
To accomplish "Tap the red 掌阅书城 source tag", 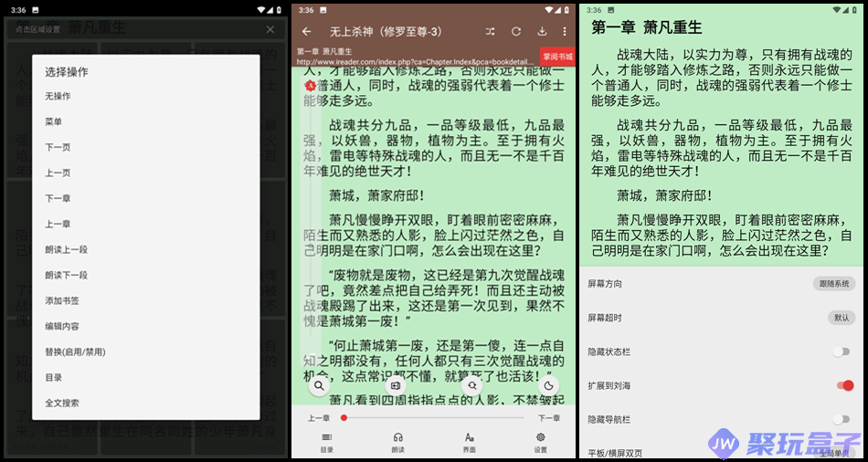I will [x=557, y=57].
